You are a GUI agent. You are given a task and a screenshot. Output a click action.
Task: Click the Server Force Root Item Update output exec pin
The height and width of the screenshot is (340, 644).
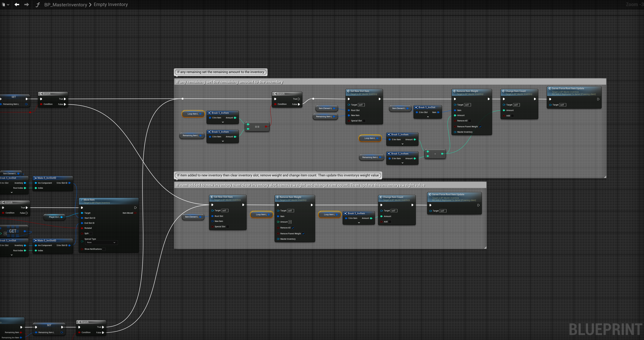[598, 99]
